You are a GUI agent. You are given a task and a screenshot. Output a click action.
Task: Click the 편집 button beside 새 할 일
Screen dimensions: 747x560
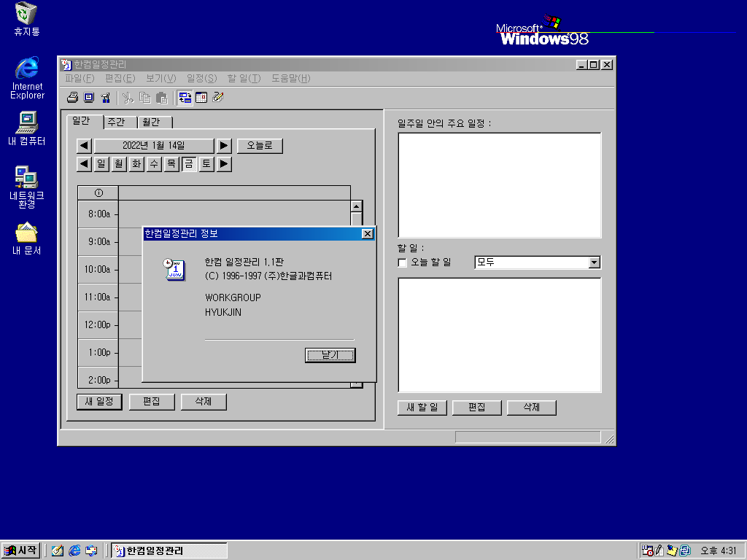[x=477, y=408]
